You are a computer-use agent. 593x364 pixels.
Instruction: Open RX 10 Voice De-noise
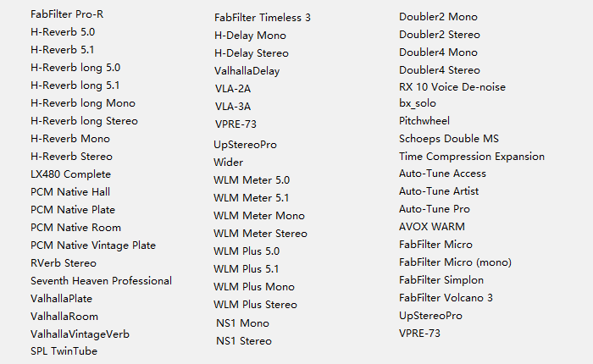452,87
